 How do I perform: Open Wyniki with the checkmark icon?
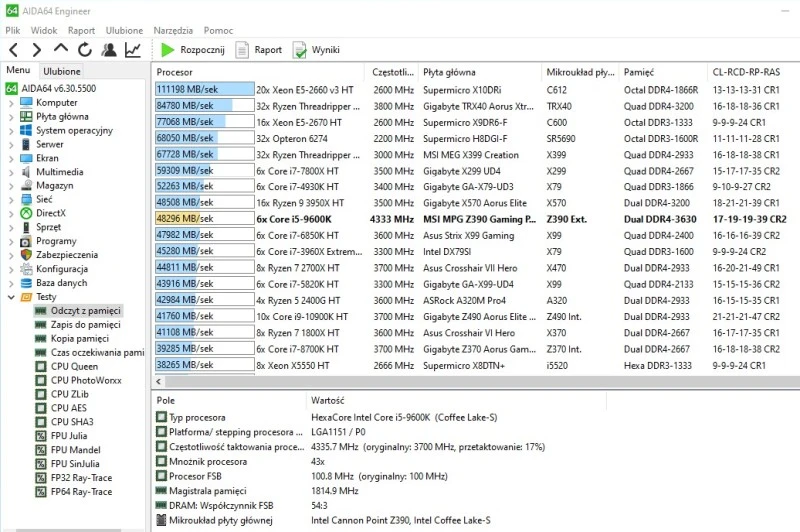[x=316, y=50]
